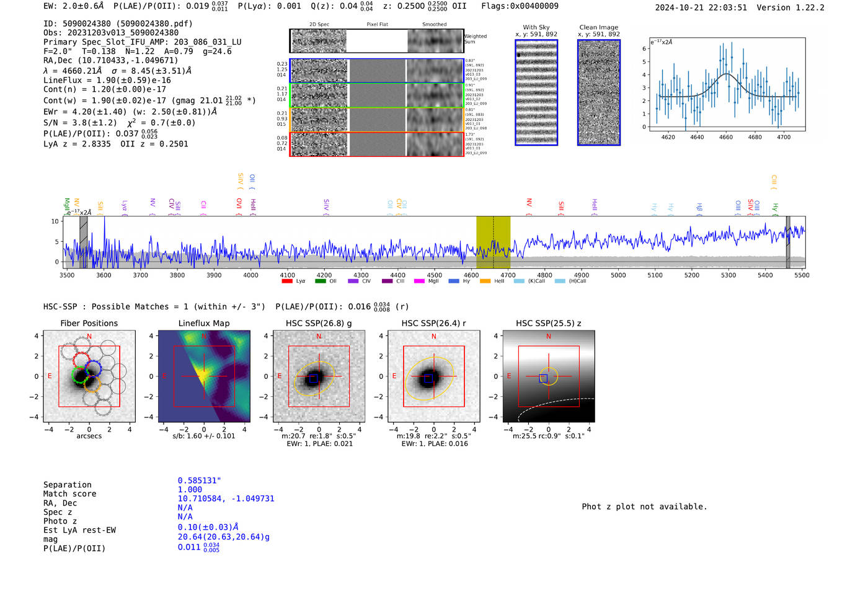Click the matched RA, Dec coordinate value
Screen dimensions: 868x591
tap(226, 499)
